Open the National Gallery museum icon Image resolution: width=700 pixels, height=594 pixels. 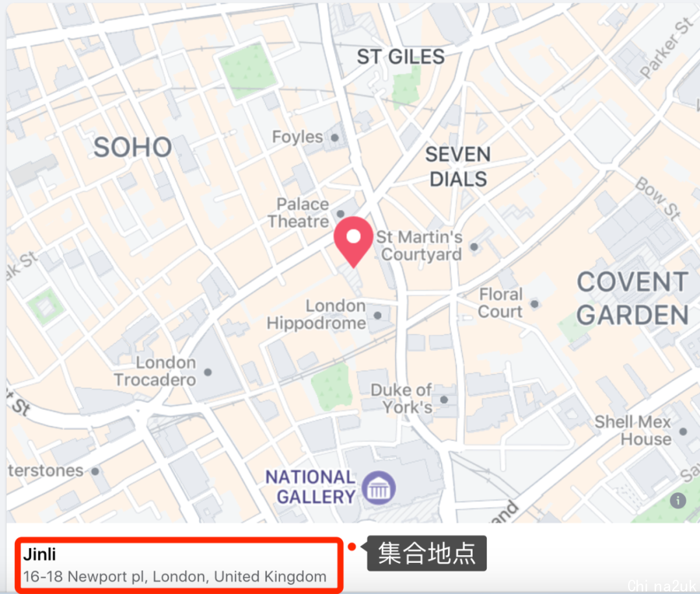coord(379,488)
